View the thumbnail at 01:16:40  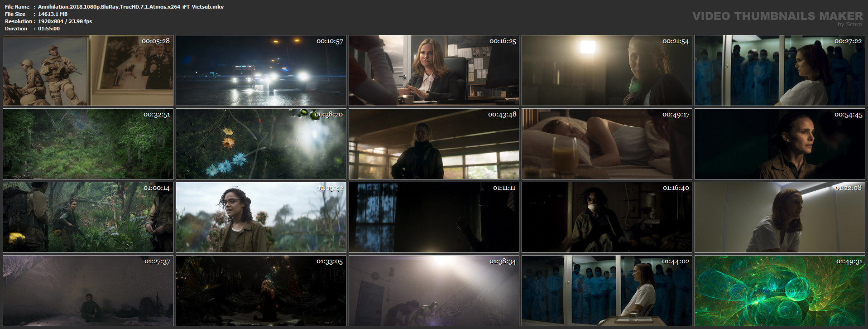pos(607,217)
